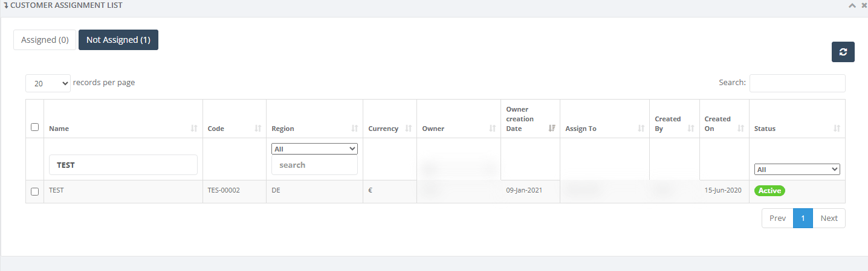Open the records per page dropdown
Screen dimensions: 868x271
48,83
